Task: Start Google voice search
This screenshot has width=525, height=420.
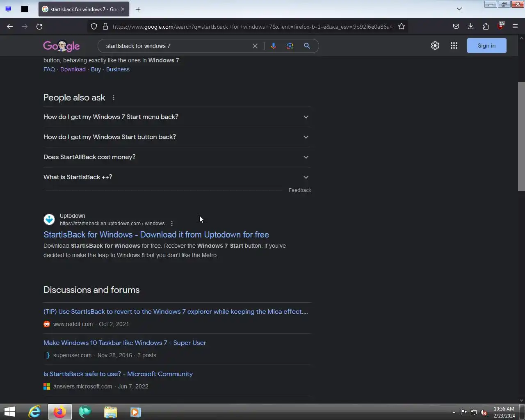Action: (274, 46)
